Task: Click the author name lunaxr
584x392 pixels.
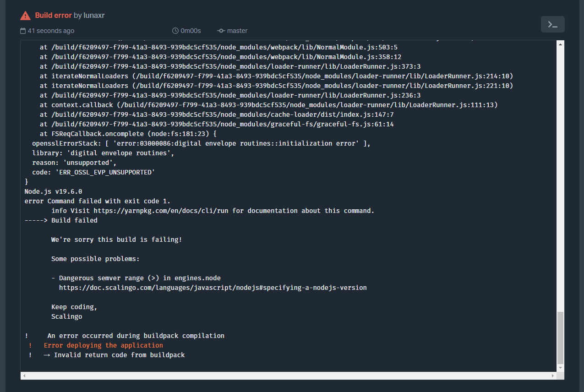Action: tap(95, 15)
